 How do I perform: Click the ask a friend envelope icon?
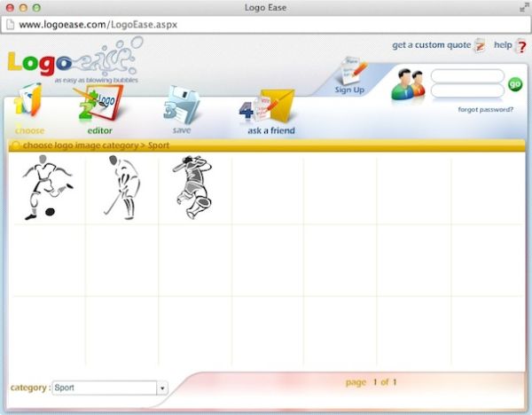click(271, 108)
